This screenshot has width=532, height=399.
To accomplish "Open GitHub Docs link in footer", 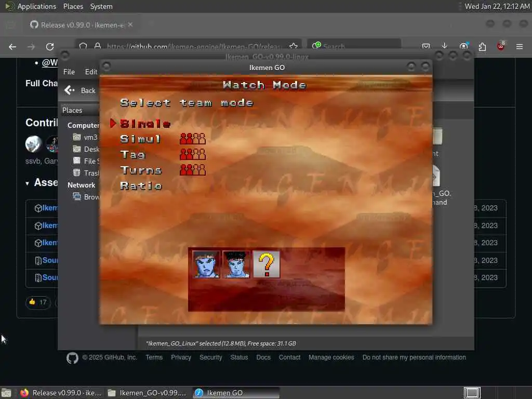I will pyautogui.click(x=263, y=357).
